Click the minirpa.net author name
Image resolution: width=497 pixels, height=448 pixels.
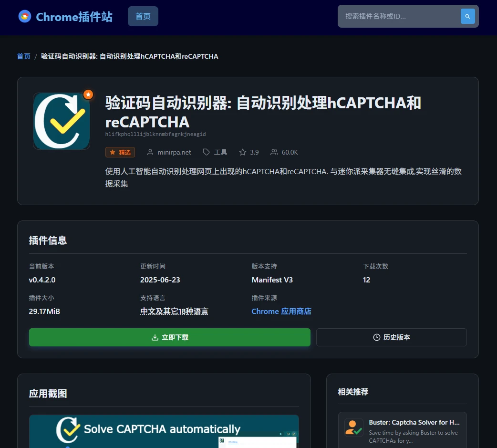click(x=175, y=152)
